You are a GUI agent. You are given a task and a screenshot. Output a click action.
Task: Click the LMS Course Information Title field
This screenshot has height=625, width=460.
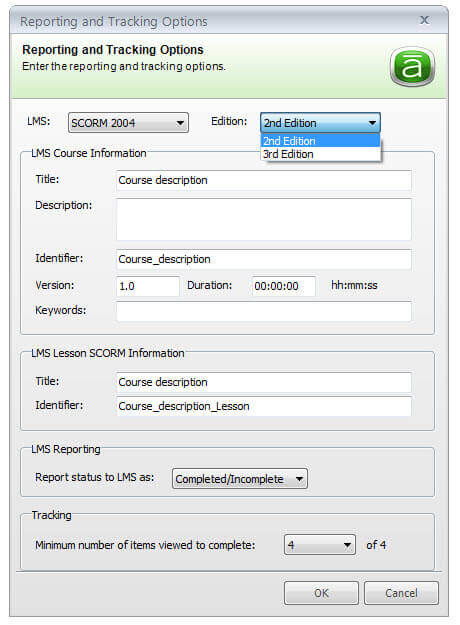[263, 180]
